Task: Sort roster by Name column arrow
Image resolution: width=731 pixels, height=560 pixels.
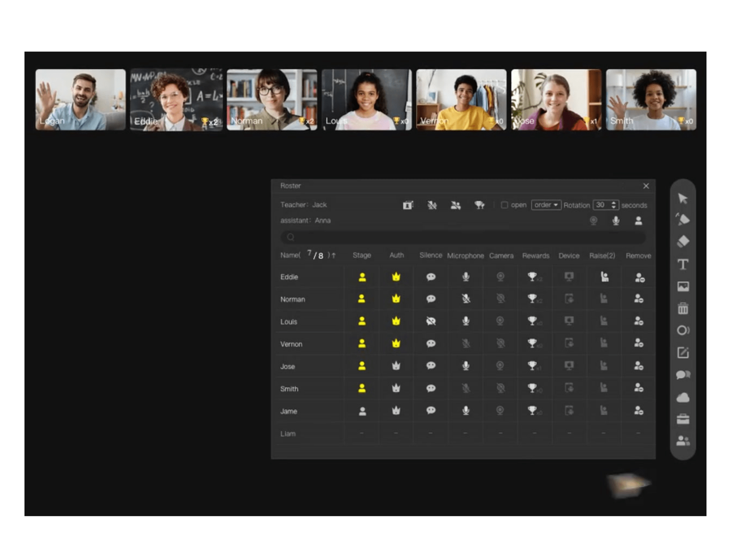Action: (334, 255)
